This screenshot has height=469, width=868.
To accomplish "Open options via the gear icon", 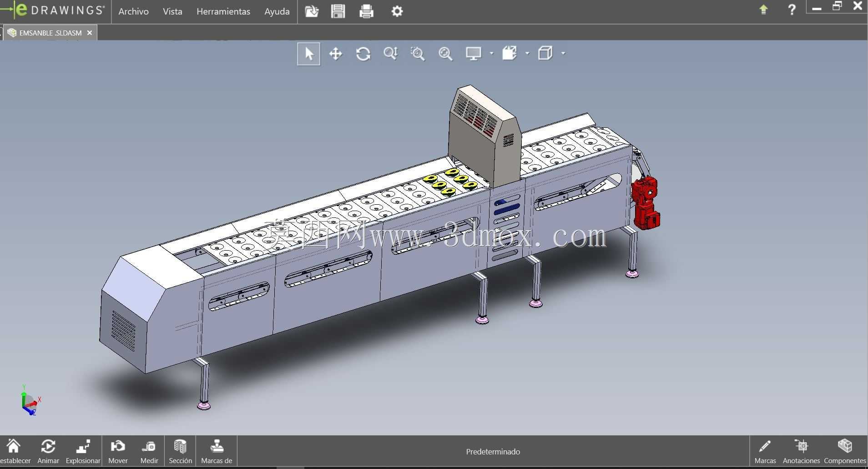I will click(397, 11).
